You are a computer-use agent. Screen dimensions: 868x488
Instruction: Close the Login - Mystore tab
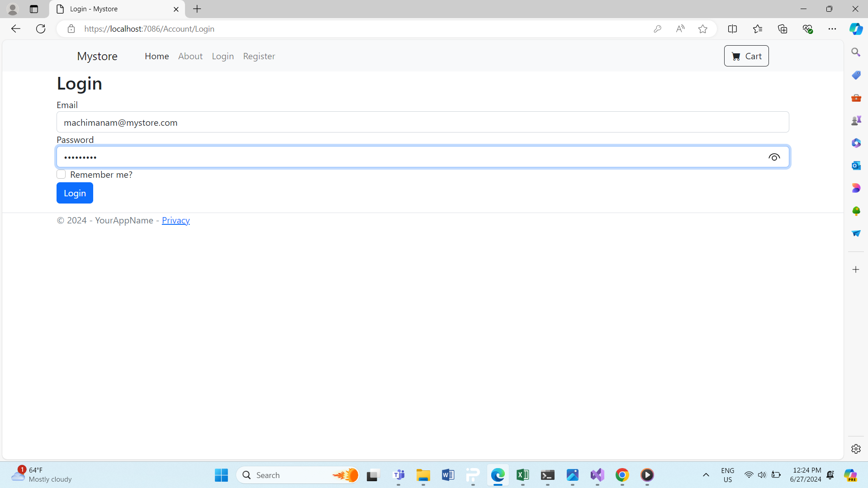pos(176,9)
